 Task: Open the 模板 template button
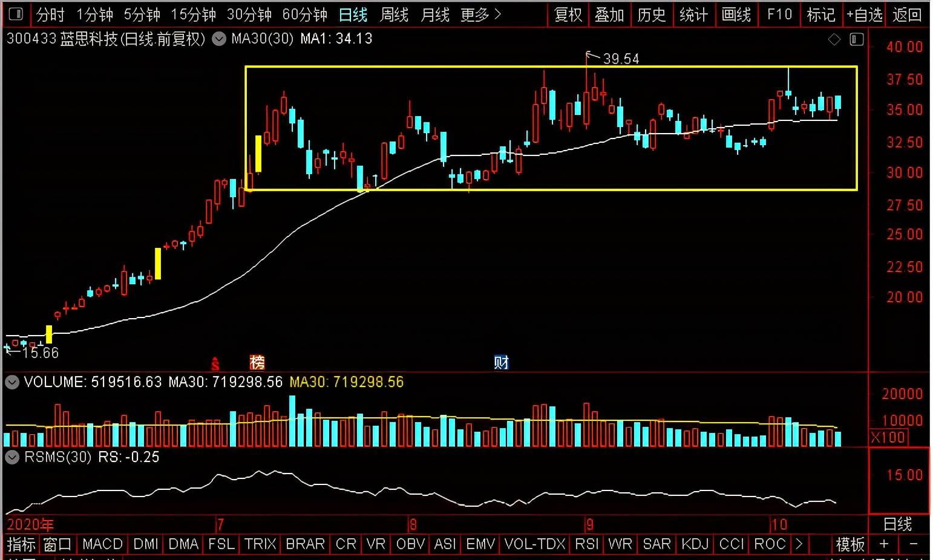coord(851,544)
